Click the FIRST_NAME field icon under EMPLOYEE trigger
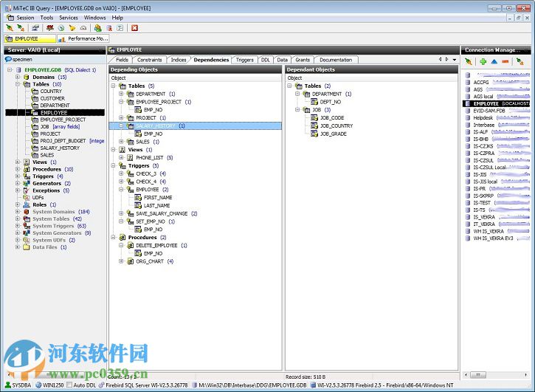 (x=138, y=197)
